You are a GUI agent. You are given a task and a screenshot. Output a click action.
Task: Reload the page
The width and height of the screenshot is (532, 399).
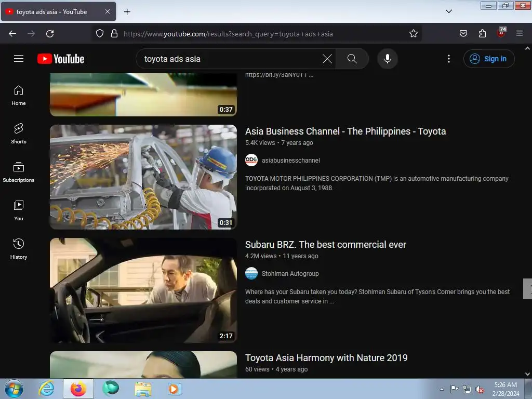point(50,34)
